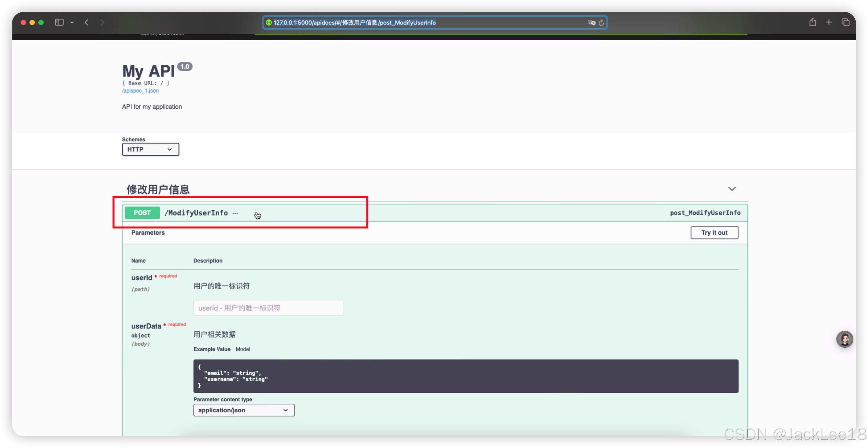Collapse the 修改用户信息 section chevron

731,189
